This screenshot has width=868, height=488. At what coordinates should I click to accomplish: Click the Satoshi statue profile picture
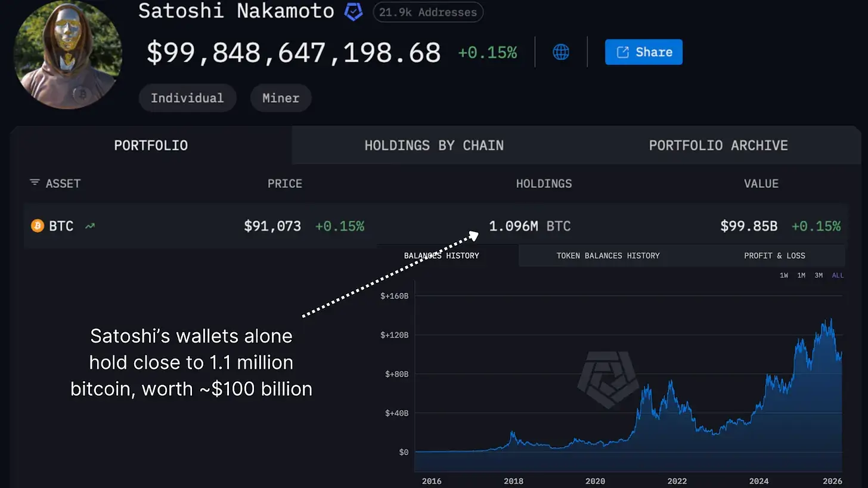67,55
